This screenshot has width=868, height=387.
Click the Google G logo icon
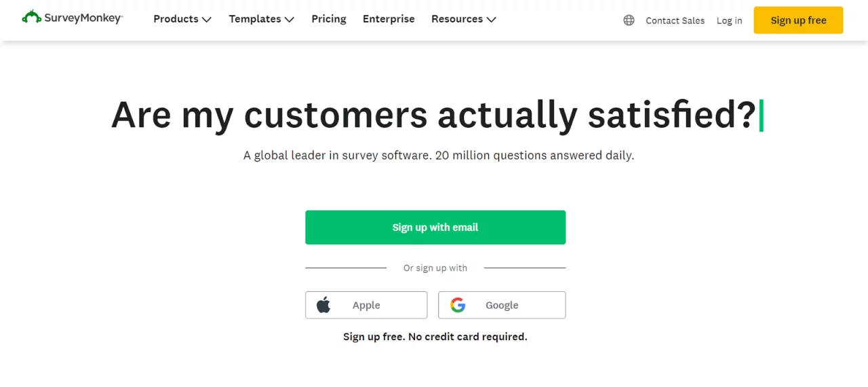click(458, 305)
